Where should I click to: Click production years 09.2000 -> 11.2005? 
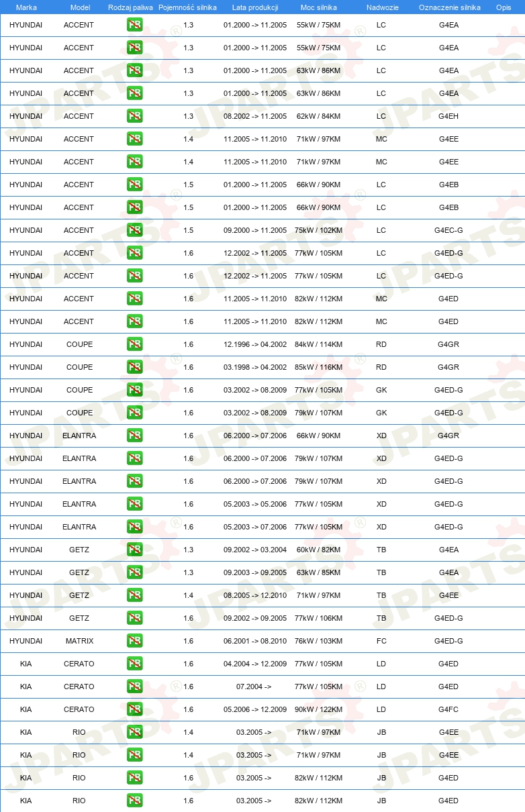click(255, 230)
